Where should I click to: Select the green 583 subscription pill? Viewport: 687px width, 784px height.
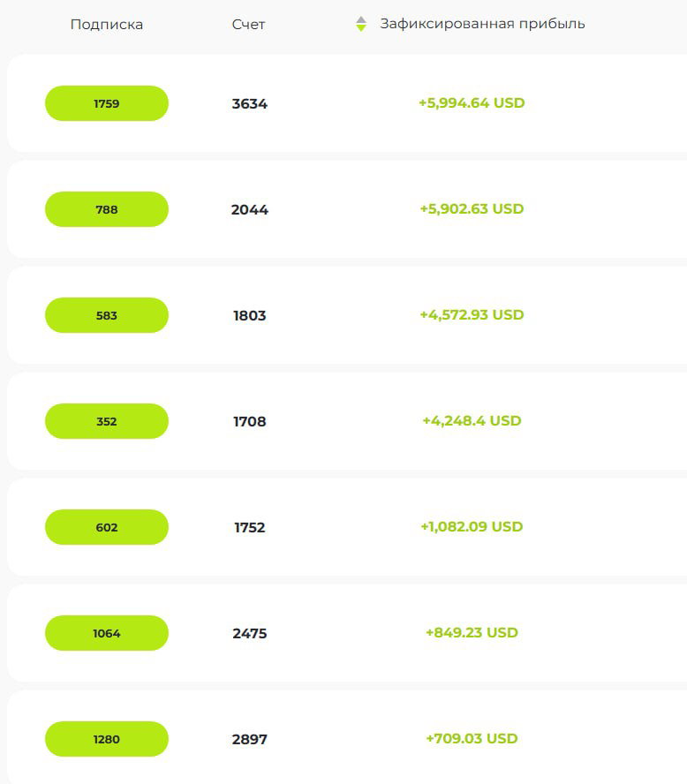pos(107,315)
